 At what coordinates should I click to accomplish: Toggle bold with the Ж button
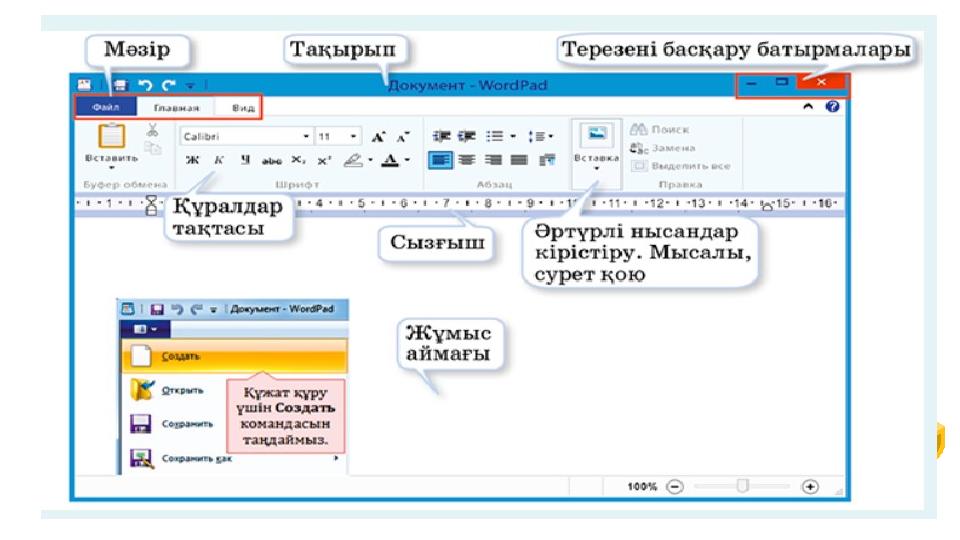pos(192,160)
